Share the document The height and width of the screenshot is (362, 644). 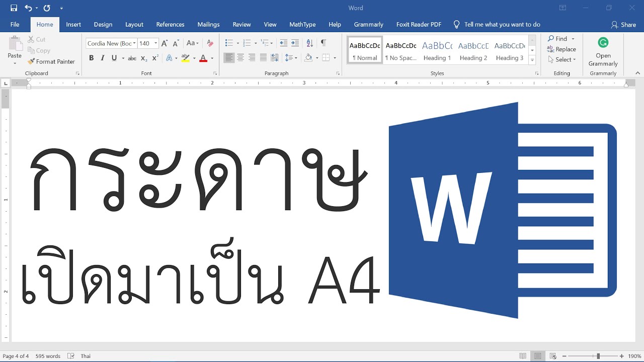pyautogui.click(x=623, y=25)
